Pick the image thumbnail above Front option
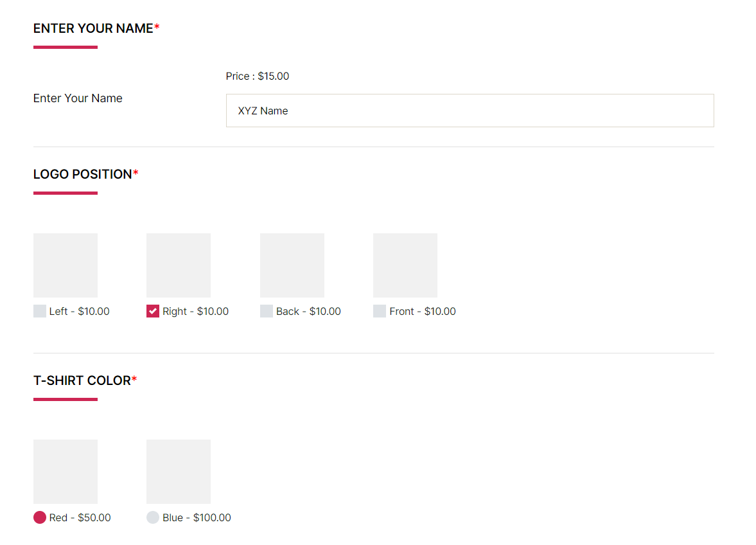 click(x=405, y=265)
